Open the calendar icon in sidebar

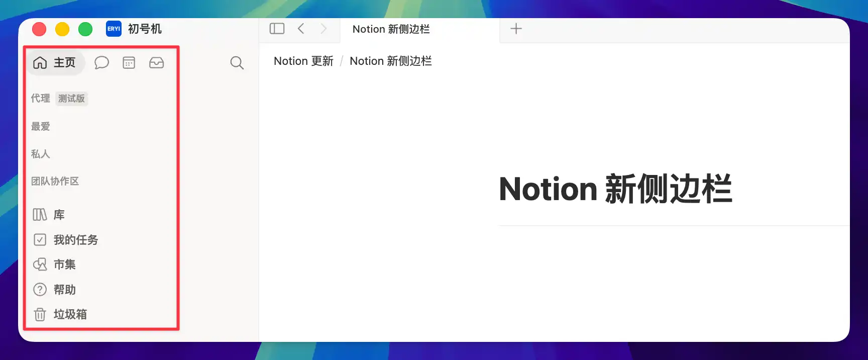(129, 63)
